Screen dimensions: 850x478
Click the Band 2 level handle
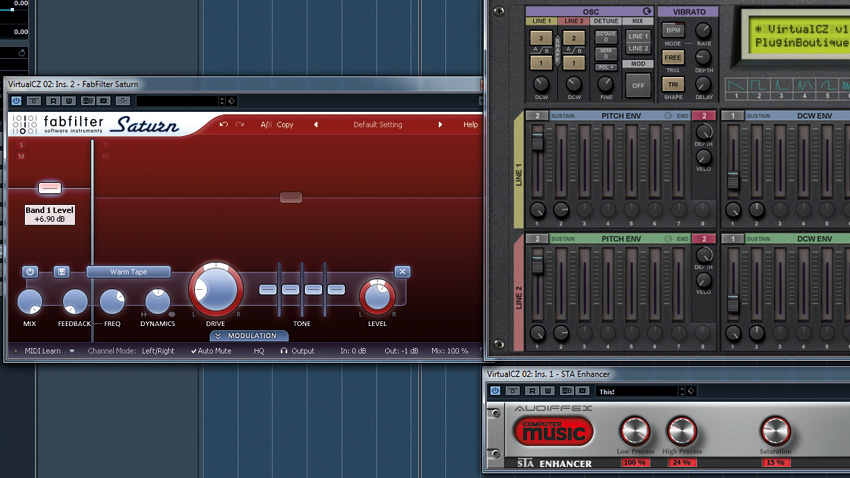point(291,197)
